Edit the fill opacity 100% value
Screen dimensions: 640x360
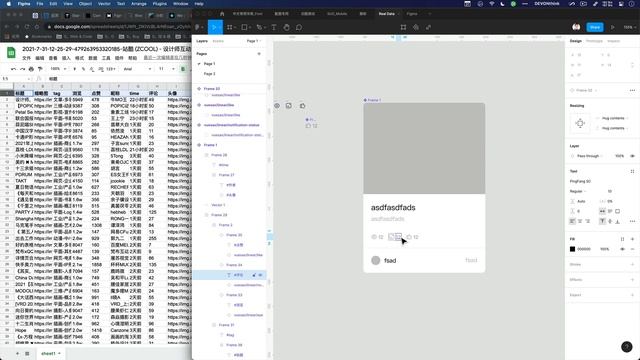point(604,249)
